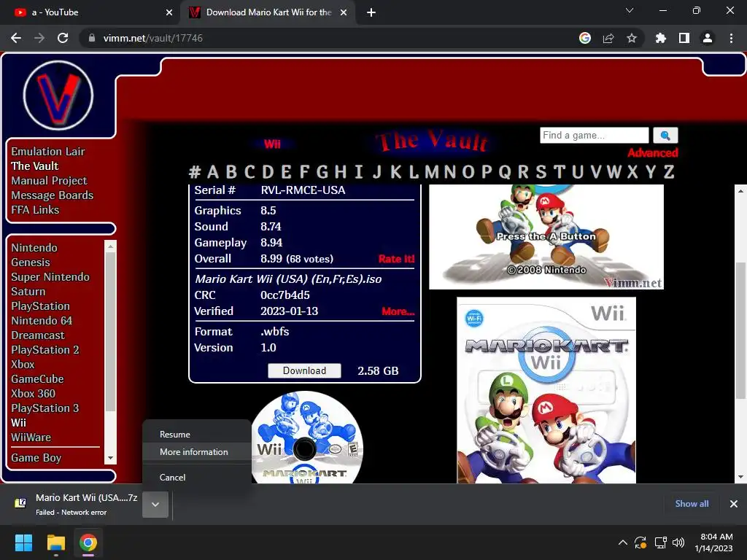
Task: Open a new browser tab
Action: (371, 12)
